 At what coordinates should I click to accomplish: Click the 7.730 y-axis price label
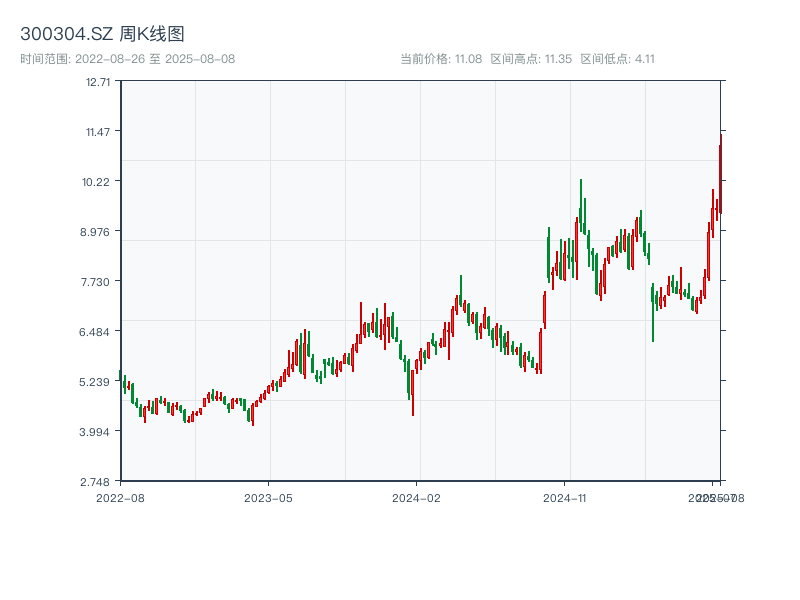(x=97, y=282)
